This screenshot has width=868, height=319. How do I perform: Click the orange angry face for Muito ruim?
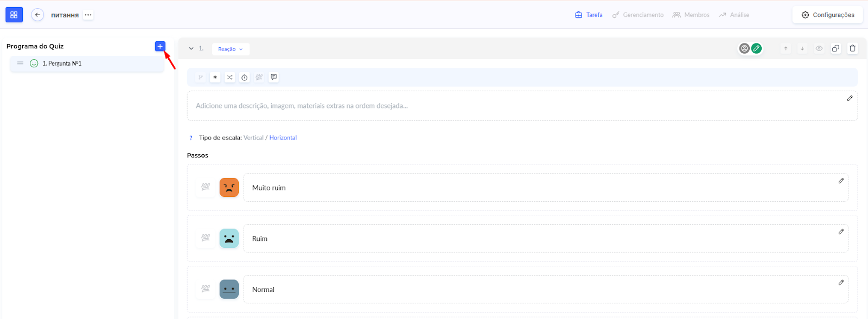229,188
